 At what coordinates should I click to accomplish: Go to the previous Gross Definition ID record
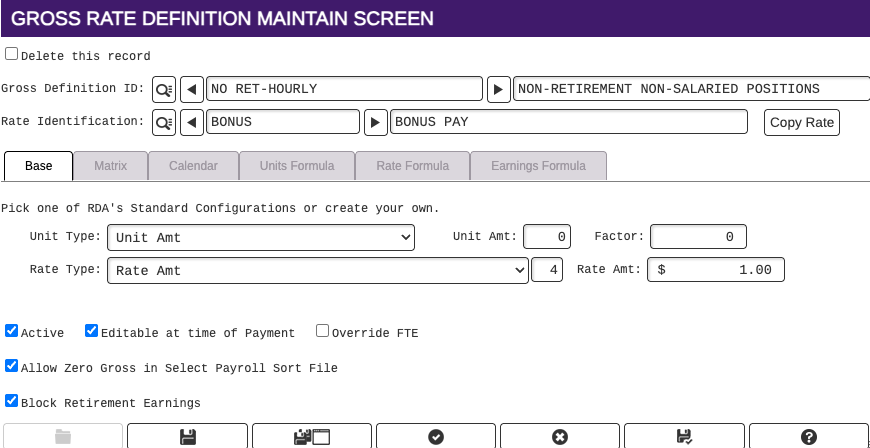pos(192,89)
